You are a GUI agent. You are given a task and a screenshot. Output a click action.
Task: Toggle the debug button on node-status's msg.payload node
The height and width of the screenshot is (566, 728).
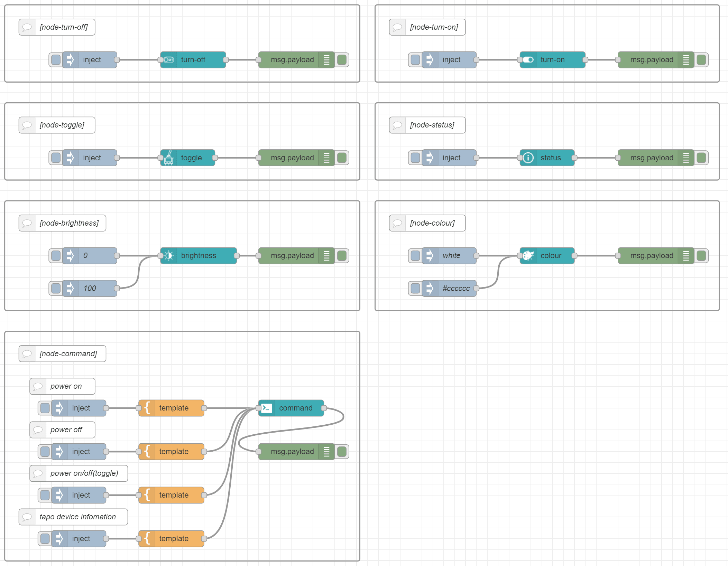702,158
